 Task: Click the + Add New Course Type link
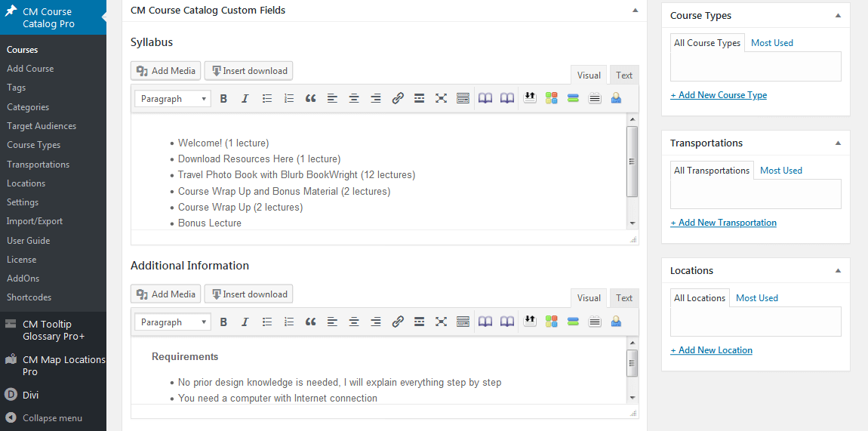[x=719, y=95]
